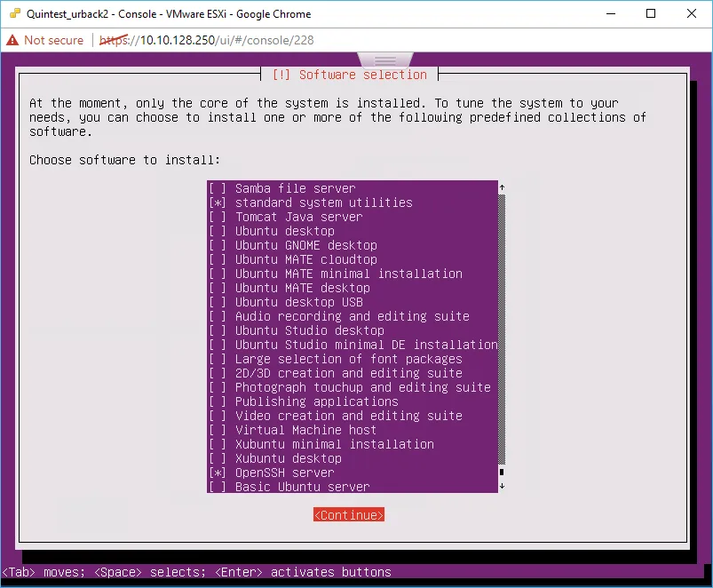Select the Ubuntu GNOME desktop label
This screenshot has height=588, width=713.
pyautogui.click(x=306, y=245)
